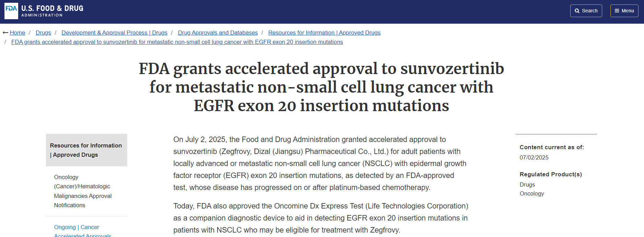
Task: Select Oncology Hematologic Malignancies Approval Notifications item
Action: tap(83, 191)
